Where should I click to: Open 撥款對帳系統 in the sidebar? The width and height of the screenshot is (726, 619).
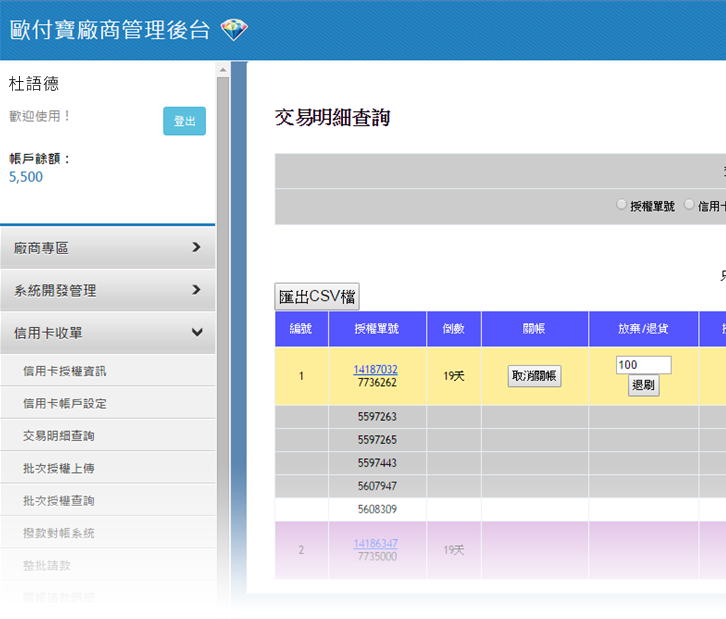point(107,533)
